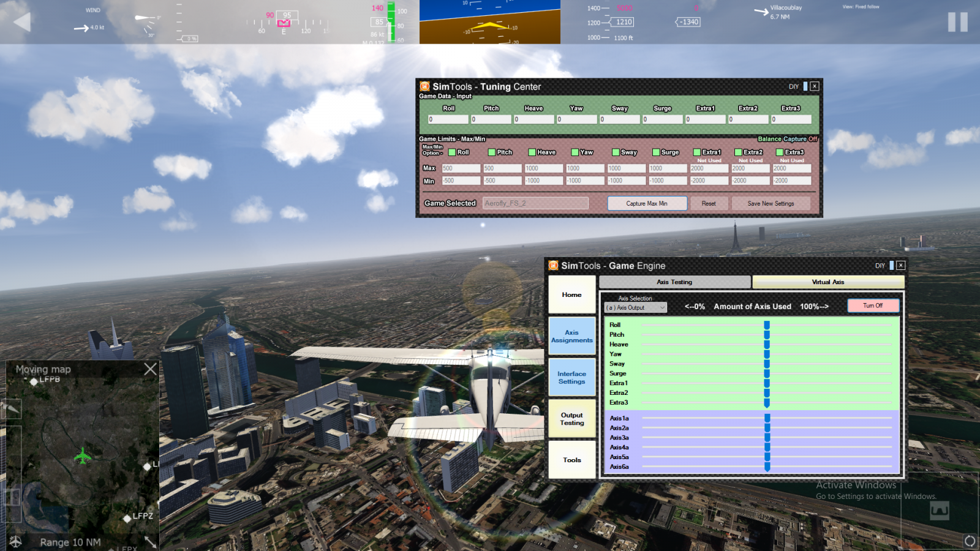
Task: Click the Roll game data input field
Action: 448,120
